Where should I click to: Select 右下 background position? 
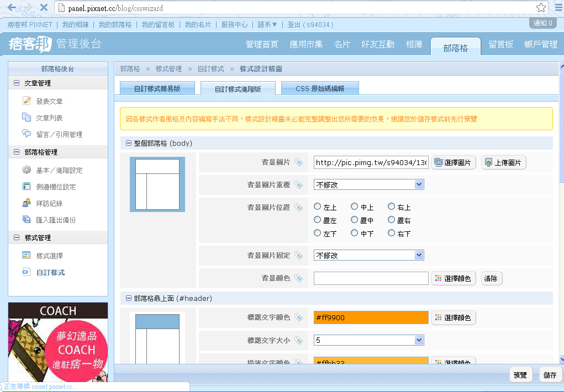[x=391, y=233]
